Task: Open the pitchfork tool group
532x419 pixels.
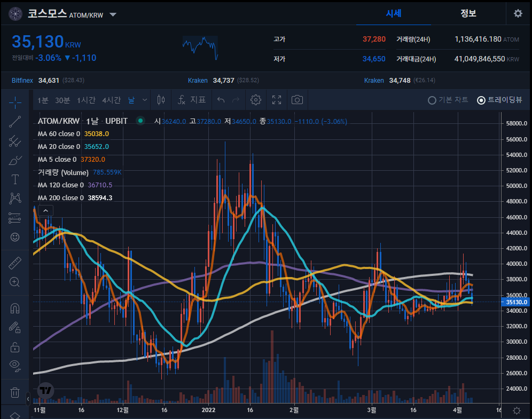Action: point(15,141)
